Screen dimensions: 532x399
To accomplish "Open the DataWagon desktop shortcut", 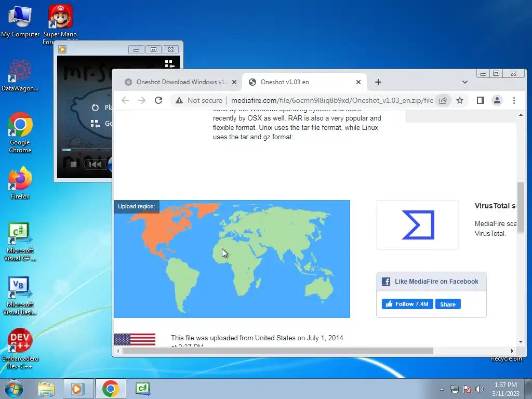I will pos(20,75).
